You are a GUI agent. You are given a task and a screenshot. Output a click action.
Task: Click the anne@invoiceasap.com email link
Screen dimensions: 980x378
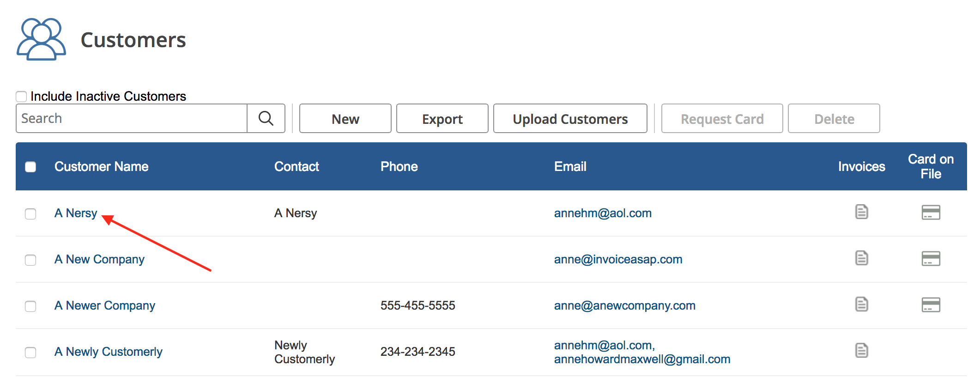click(618, 259)
